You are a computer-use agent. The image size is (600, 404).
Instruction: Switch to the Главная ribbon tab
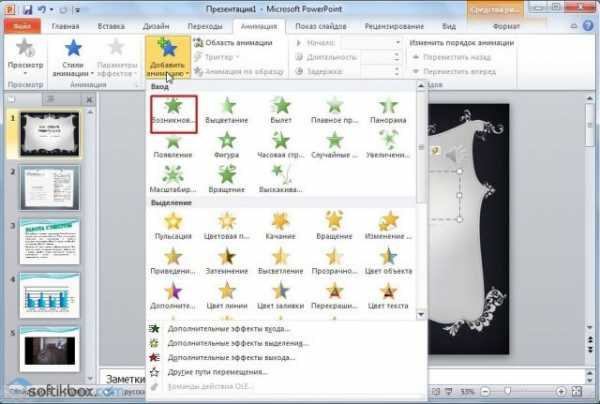65,26
